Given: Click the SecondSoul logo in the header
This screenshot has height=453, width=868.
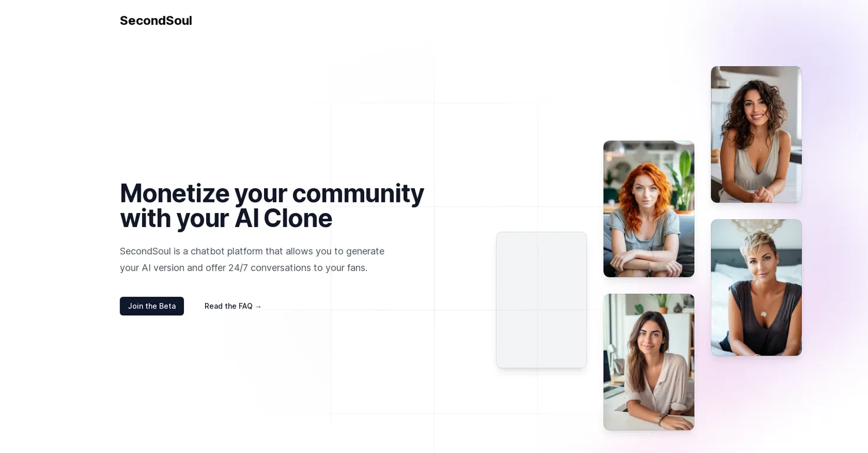Looking at the screenshot, I should 156,21.
